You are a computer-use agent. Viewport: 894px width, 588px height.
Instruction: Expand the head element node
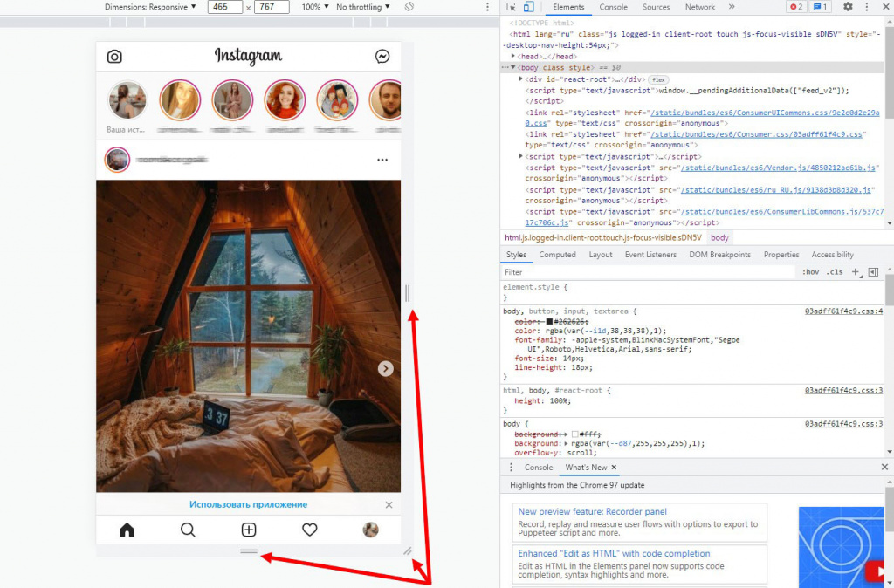tap(513, 56)
